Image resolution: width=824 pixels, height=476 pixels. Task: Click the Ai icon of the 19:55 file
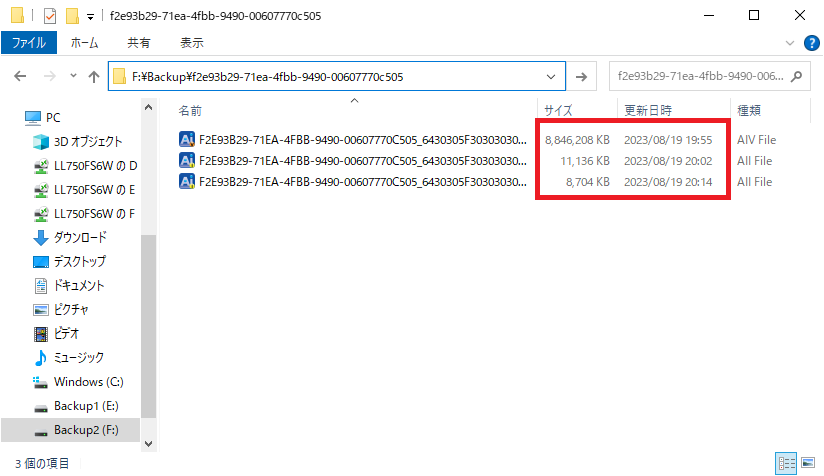click(187, 139)
